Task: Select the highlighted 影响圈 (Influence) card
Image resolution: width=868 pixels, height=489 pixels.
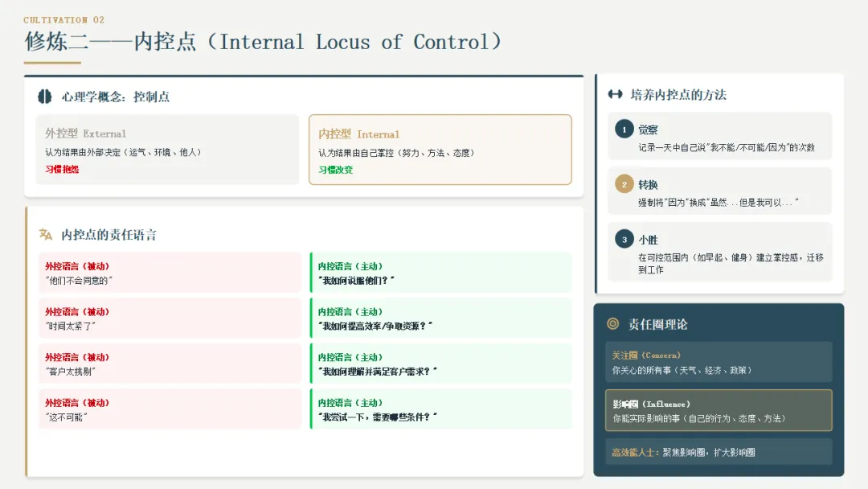Action: (718, 410)
